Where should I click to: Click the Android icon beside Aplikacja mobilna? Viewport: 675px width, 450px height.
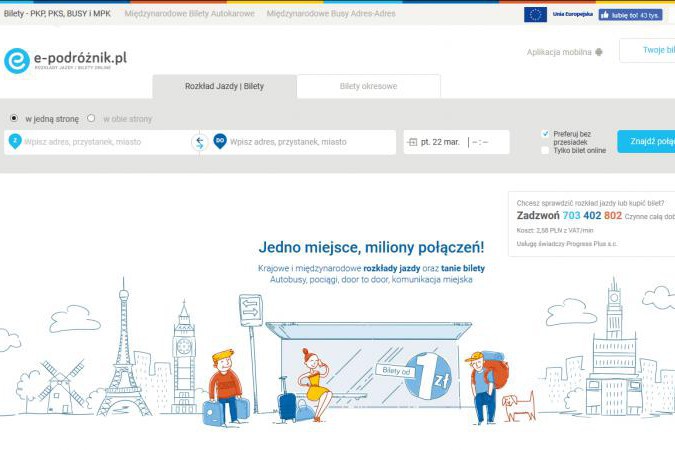tap(601, 53)
